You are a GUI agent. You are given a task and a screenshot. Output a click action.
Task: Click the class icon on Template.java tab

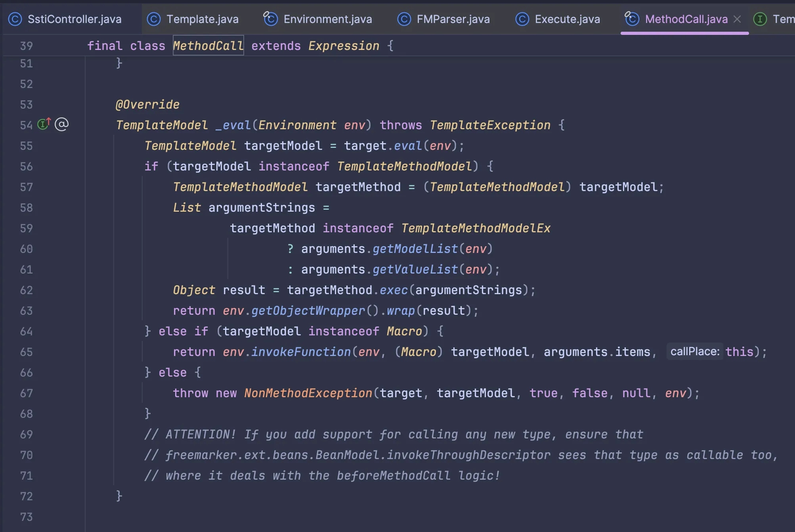[154, 19]
